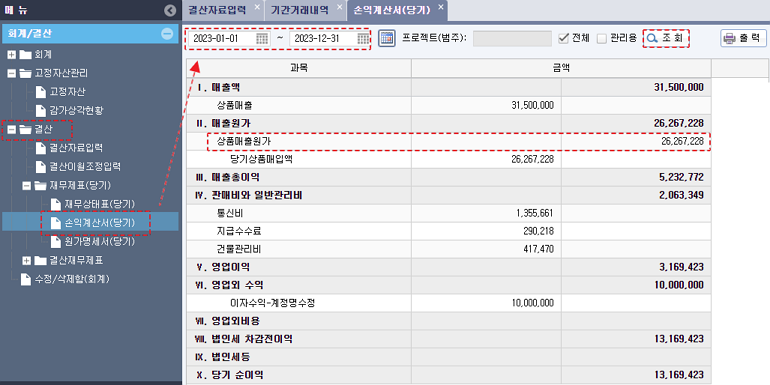Select the Ⅵ. 영업외 수익 row

(449, 285)
